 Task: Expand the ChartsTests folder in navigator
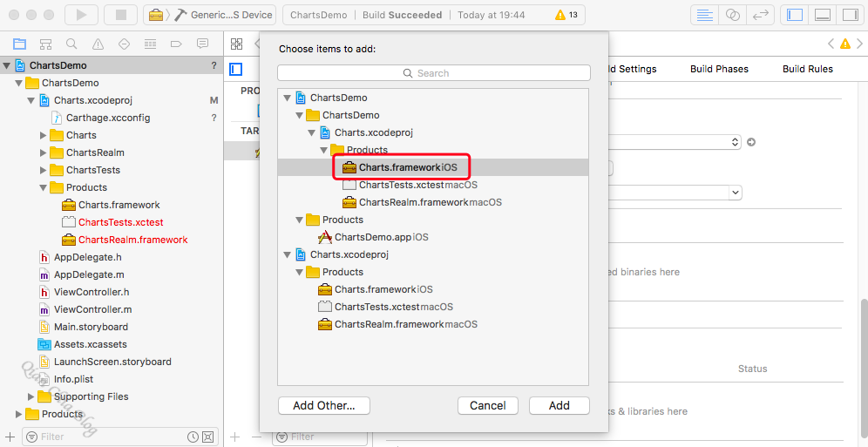(44, 171)
